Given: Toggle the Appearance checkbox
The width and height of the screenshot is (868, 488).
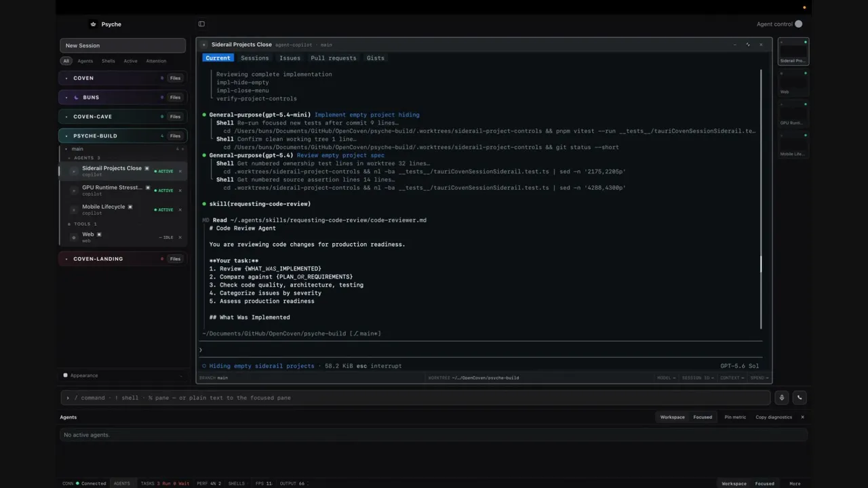Looking at the screenshot, I should [66, 375].
